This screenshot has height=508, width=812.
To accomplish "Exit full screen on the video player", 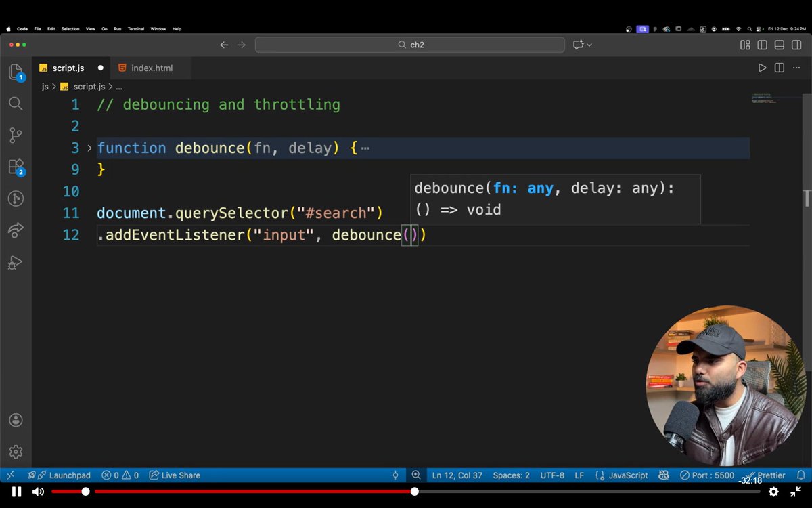I will coord(796,492).
